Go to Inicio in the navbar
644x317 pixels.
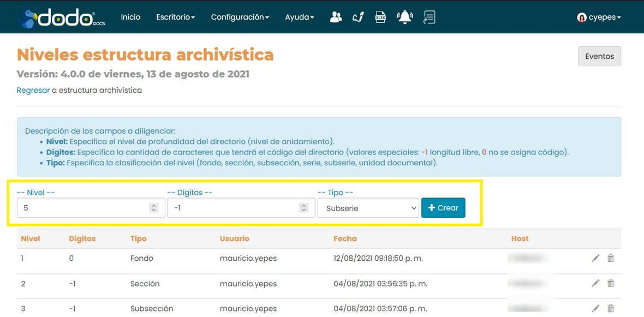130,17
